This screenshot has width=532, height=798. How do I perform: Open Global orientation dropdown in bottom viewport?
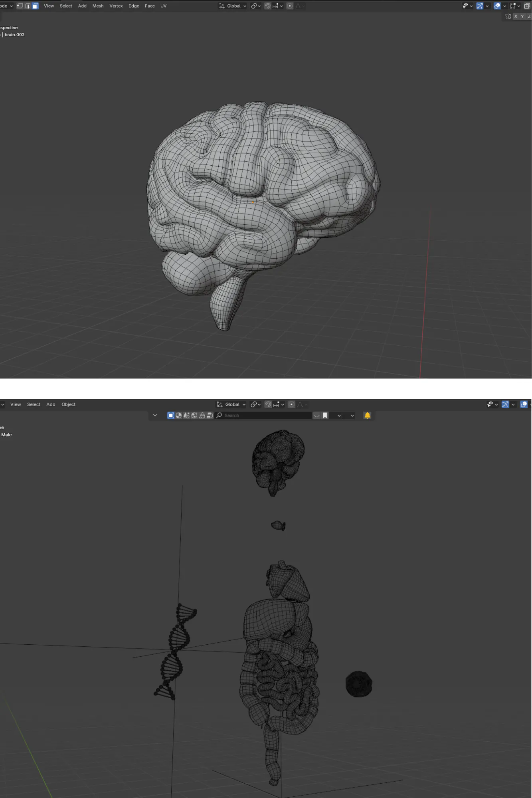231,404
